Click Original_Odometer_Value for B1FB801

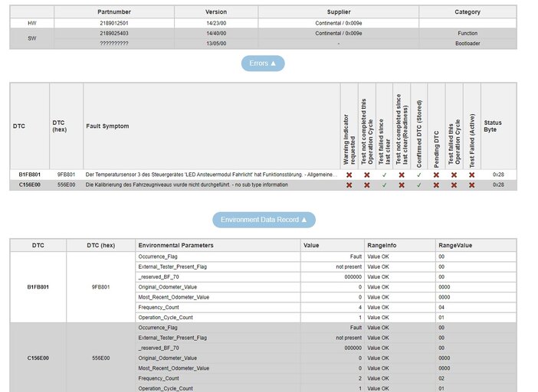coord(167,287)
